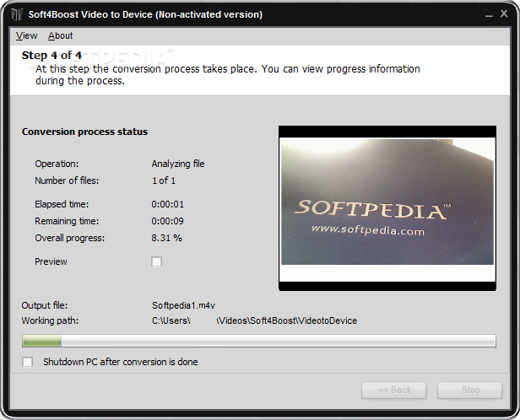Screen dimensions: 520x420
Task: Click the green conversion progress bar
Action: point(259,341)
